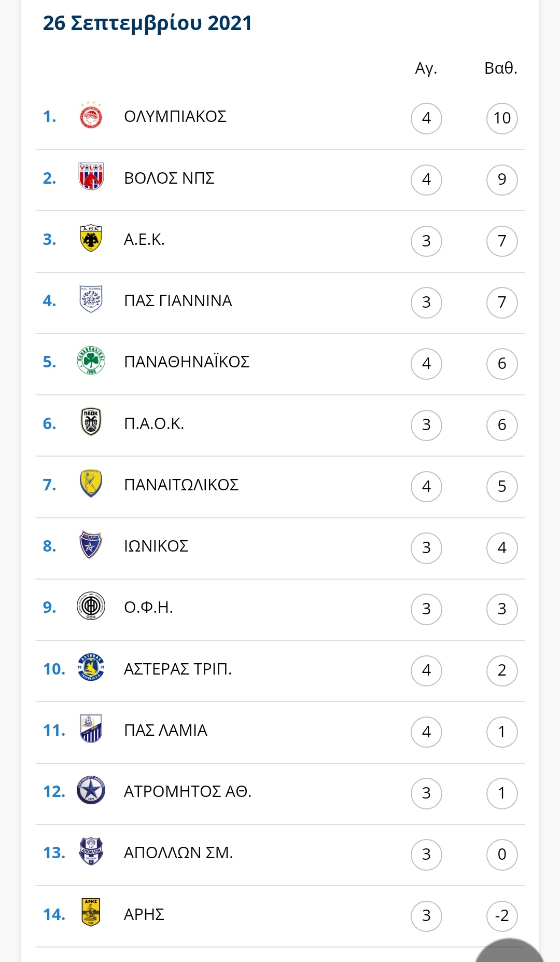560x962 pixels.
Task: Click the Αγ. matches column header
Action: pos(426,68)
